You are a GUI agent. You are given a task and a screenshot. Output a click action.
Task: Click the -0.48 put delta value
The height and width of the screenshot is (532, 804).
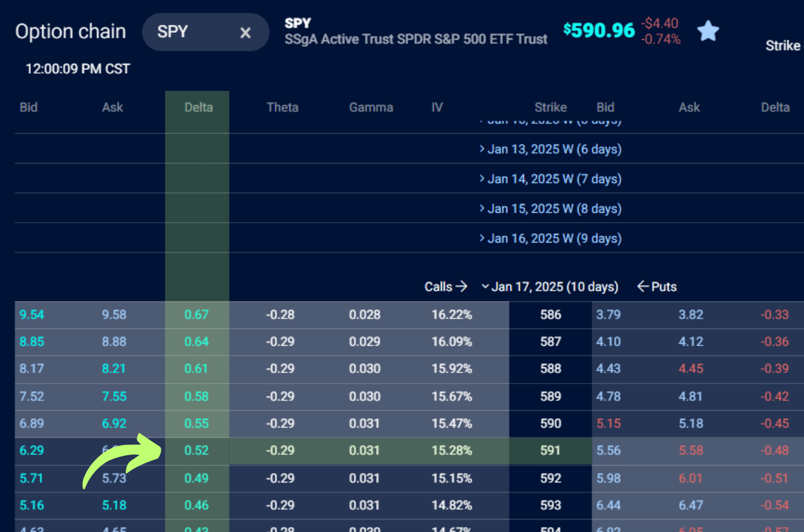[775, 450]
